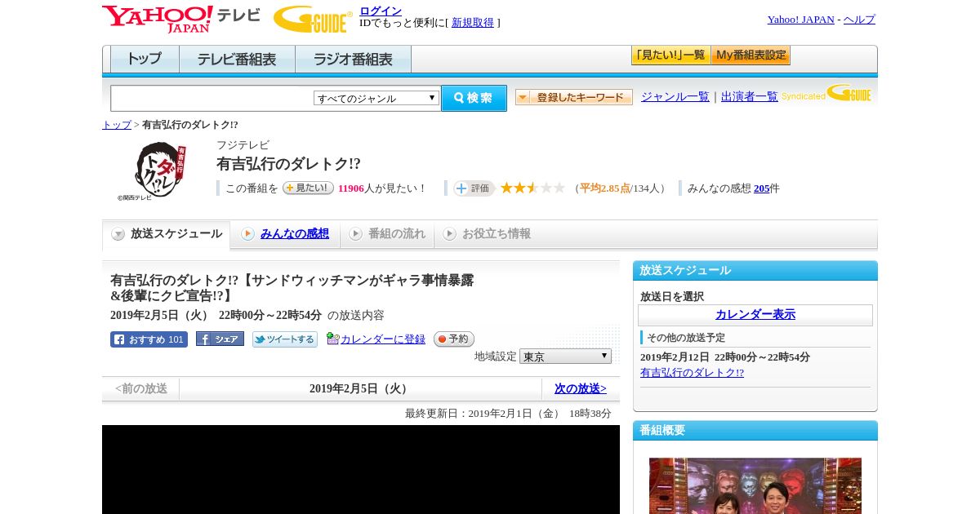This screenshot has height=514, width=980.
Task: Open the ジャンル一覧 link
Action: (675, 96)
